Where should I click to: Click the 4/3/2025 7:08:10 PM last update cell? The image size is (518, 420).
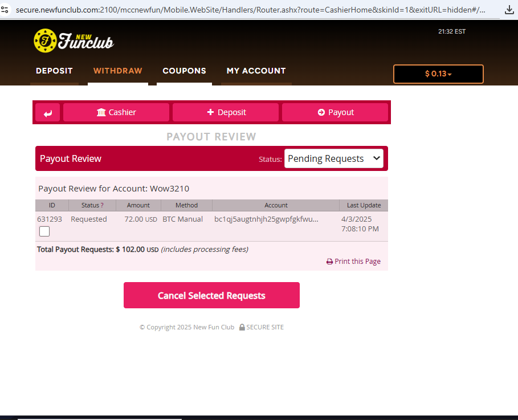(360, 224)
